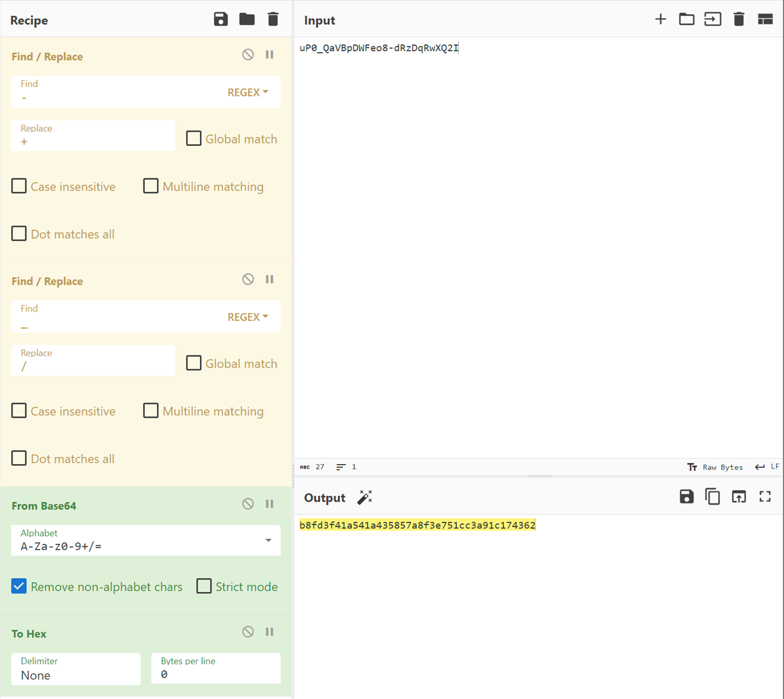
Task: Open REGEX dropdown in second Find / Replace
Action: point(248,317)
